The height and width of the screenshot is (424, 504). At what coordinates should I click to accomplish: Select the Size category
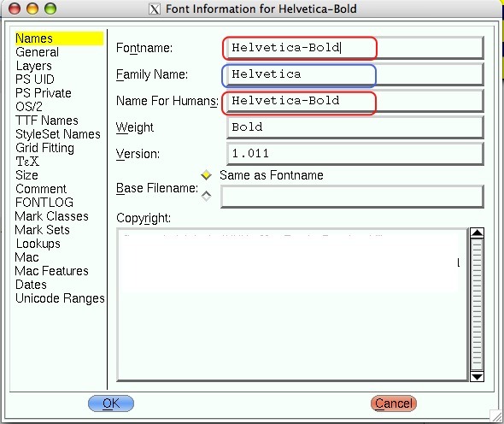(26, 175)
